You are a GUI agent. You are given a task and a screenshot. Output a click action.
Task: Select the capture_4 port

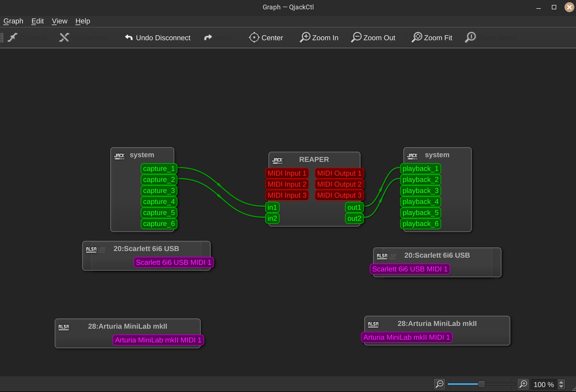click(x=159, y=201)
